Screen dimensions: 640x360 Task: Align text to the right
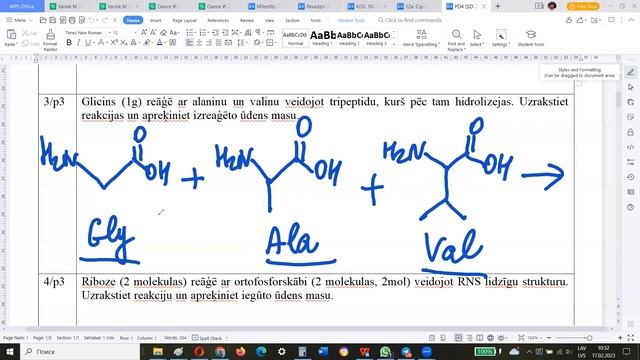click(x=209, y=42)
